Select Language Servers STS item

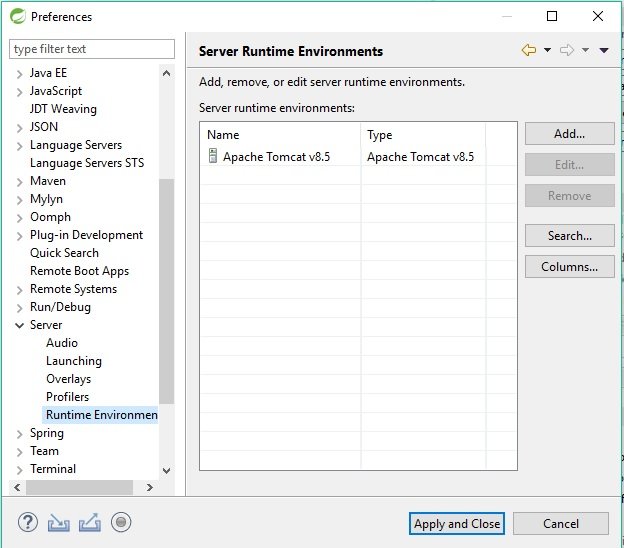[87, 163]
